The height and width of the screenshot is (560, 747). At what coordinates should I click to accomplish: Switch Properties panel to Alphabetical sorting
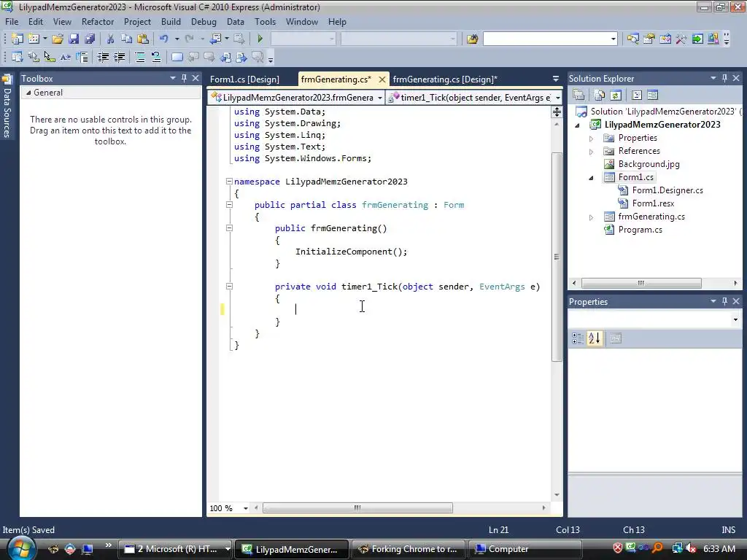[594, 338]
